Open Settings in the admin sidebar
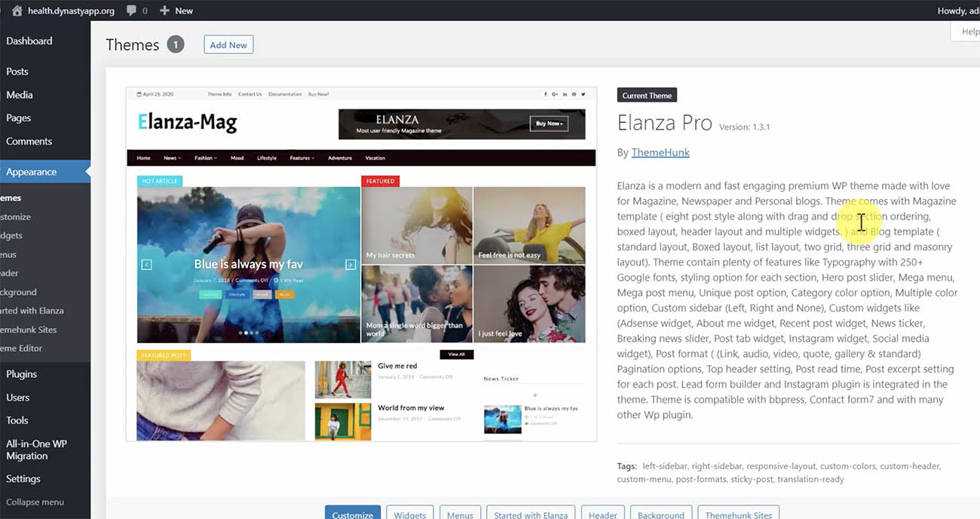Image resolution: width=980 pixels, height=519 pixels. pos(23,479)
